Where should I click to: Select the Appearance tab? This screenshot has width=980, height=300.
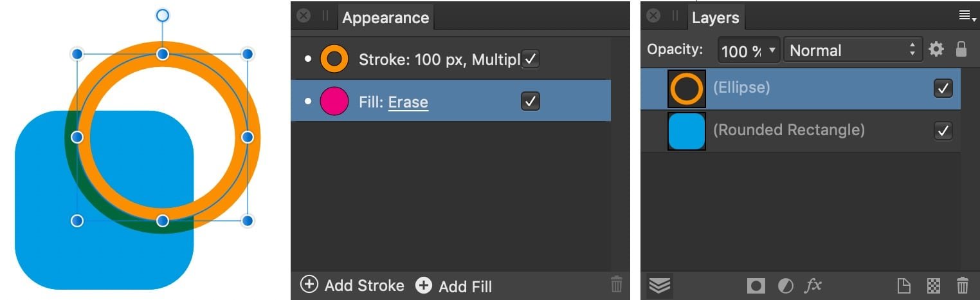click(385, 17)
